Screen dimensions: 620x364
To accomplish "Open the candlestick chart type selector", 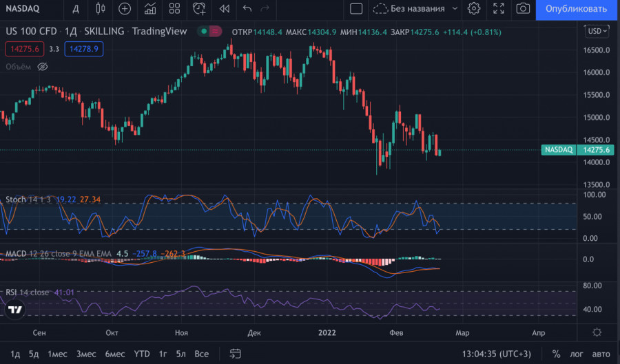I will pos(100,9).
